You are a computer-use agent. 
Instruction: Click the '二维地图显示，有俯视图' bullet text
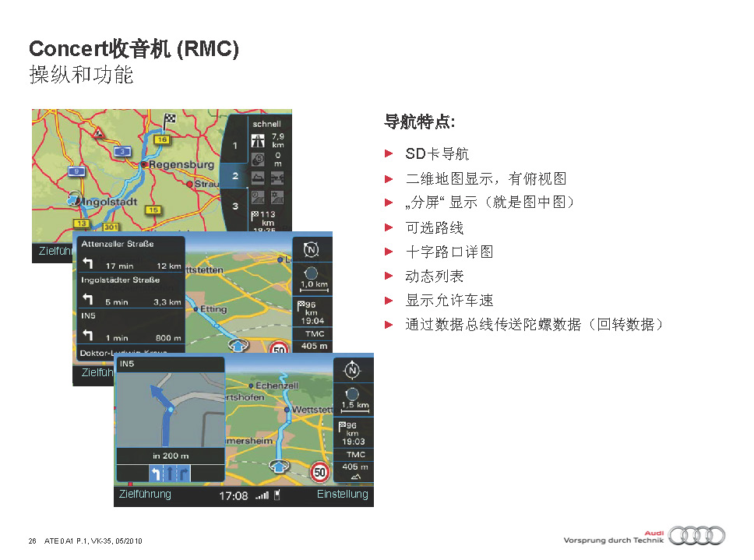(486, 179)
